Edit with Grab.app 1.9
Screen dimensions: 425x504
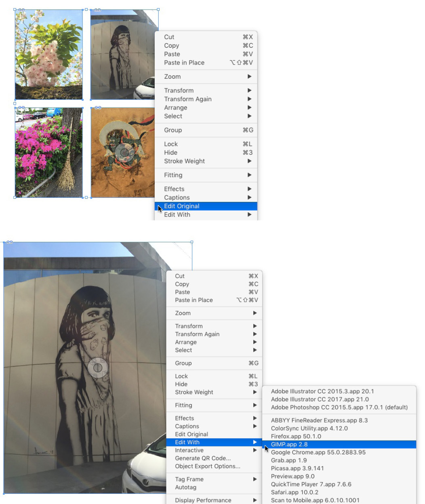pos(339,460)
